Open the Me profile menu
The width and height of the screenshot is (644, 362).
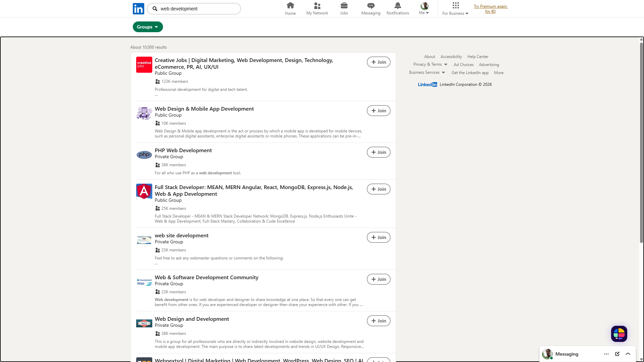pos(424,9)
